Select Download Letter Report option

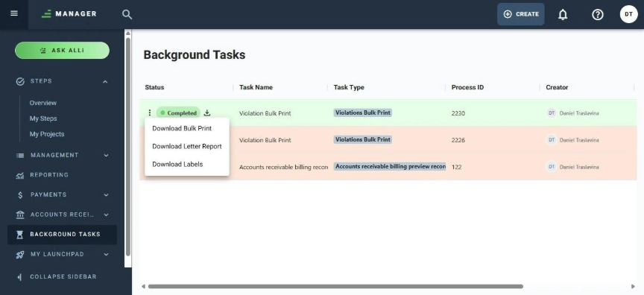187,147
